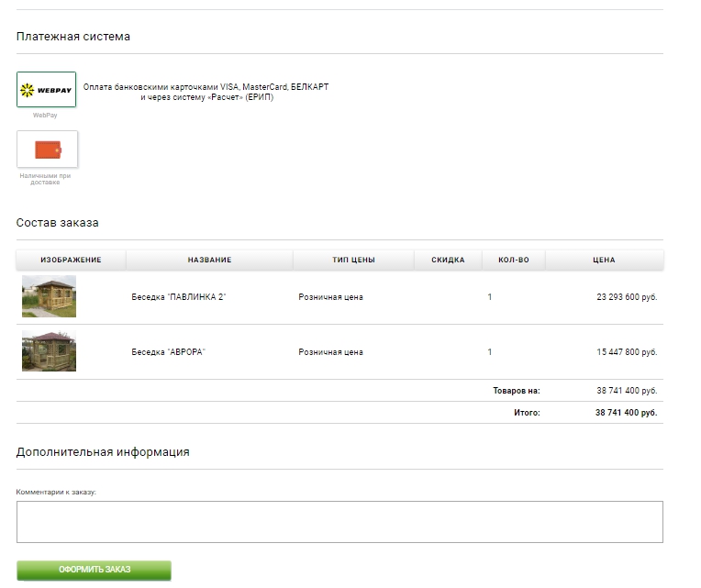Click the 'КОЛ-ВО' column header

click(513, 260)
